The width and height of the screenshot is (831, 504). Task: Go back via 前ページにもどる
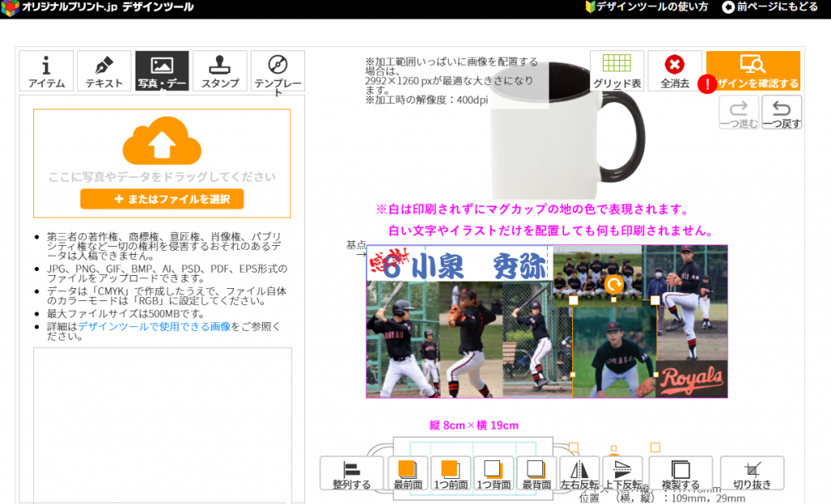point(770,6)
